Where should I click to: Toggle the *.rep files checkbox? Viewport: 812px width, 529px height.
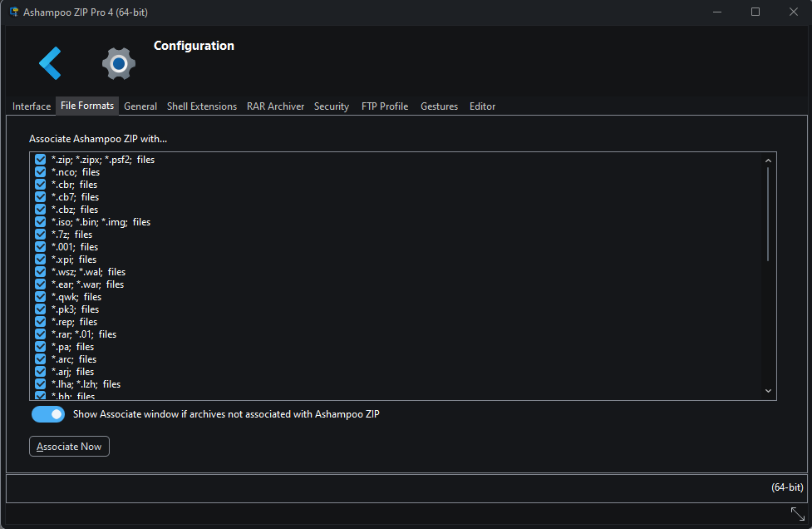tap(41, 322)
